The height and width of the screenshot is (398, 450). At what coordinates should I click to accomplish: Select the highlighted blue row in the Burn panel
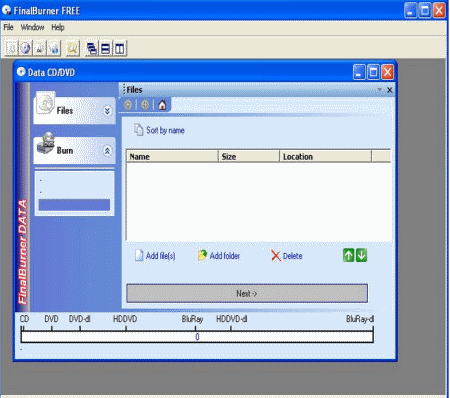(x=74, y=205)
